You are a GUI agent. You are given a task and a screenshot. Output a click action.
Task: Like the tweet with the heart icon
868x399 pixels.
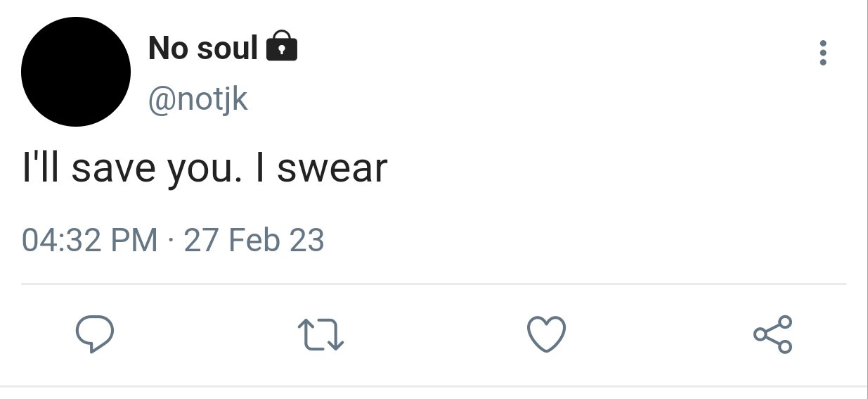(x=546, y=334)
